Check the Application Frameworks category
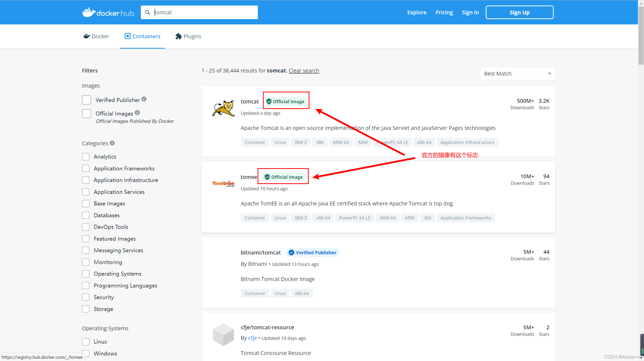644x361 pixels. pyautogui.click(x=86, y=168)
